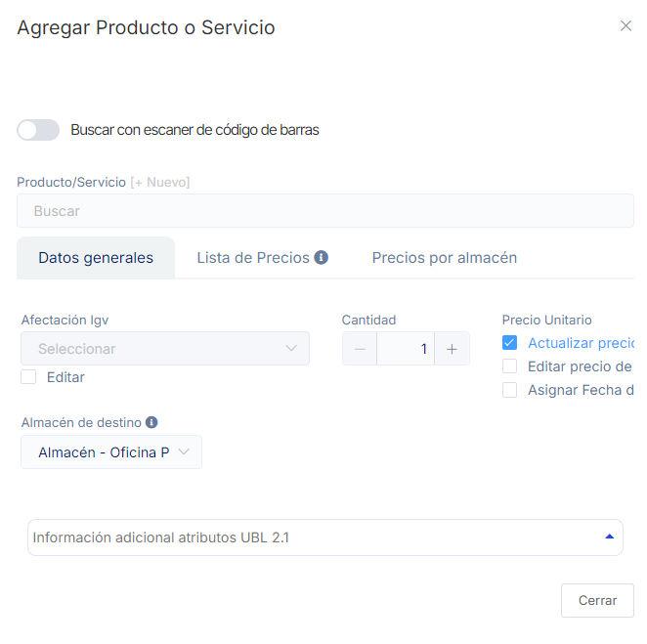Image resolution: width=647 pixels, height=644 pixels.
Task: Switch to the Datos generales tab
Action: pyautogui.click(x=96, y=258)
